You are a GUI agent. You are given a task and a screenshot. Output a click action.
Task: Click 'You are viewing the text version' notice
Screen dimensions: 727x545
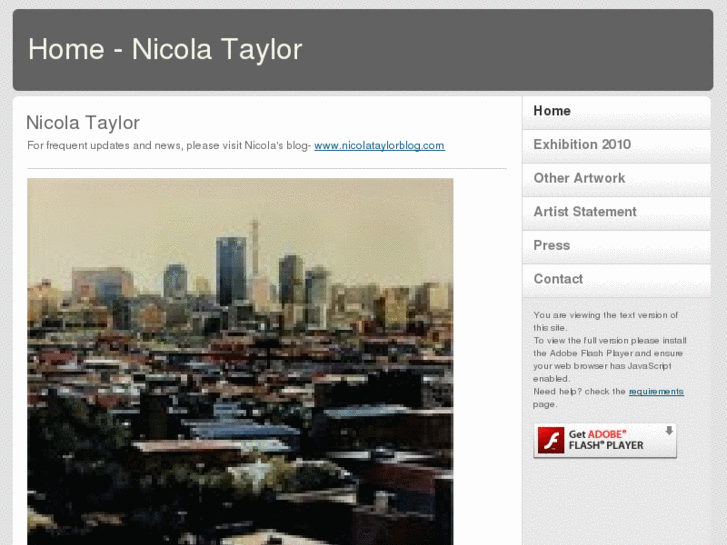point(605,321)
